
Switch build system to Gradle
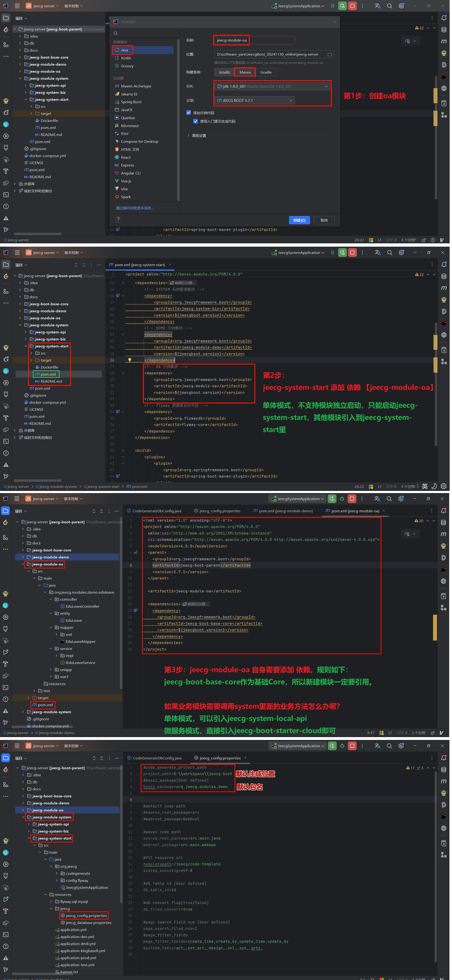point(266,72)
